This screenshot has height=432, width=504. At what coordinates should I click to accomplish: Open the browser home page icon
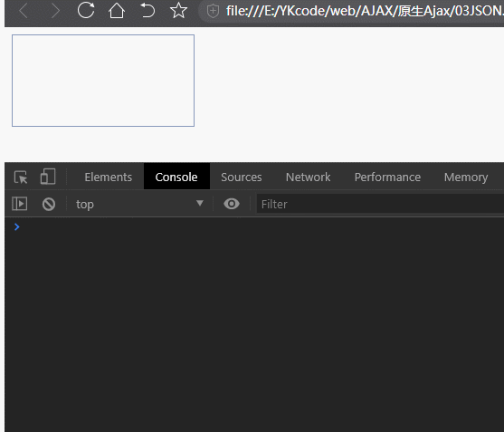(x=117, y=10)
